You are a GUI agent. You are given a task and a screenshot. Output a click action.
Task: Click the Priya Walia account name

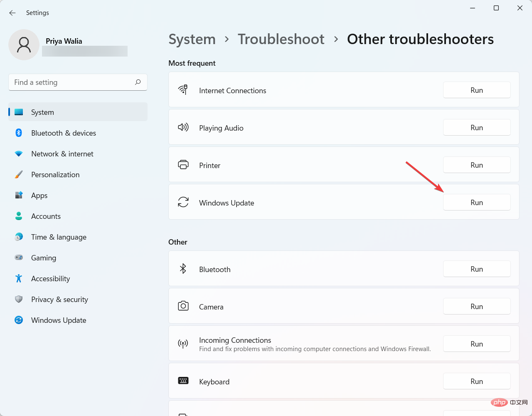pyautogui.click(x=64, y=41)
